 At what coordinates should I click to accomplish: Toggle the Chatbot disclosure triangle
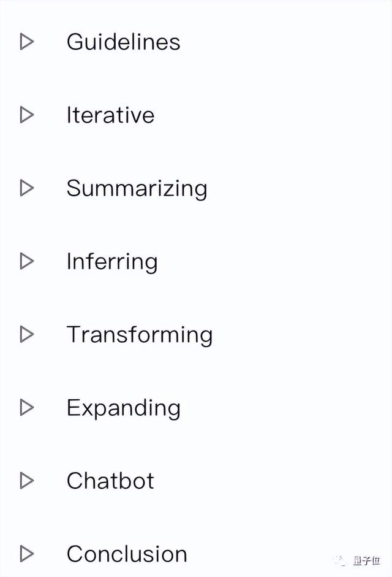(26, 480)
